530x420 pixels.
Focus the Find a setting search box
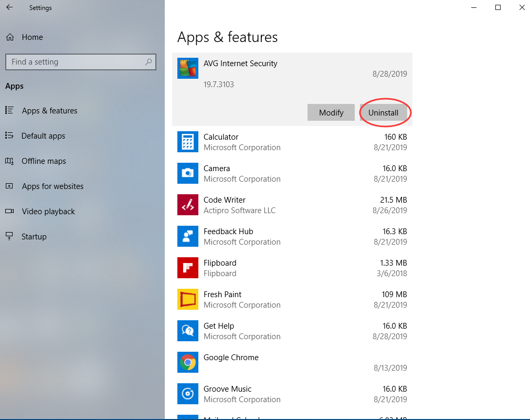[81, 62]
